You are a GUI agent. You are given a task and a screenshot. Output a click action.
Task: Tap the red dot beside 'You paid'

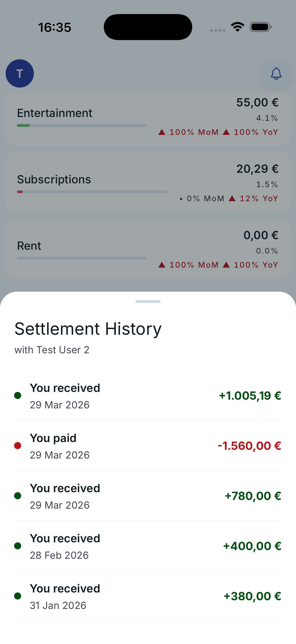click(x=18, y=446)
